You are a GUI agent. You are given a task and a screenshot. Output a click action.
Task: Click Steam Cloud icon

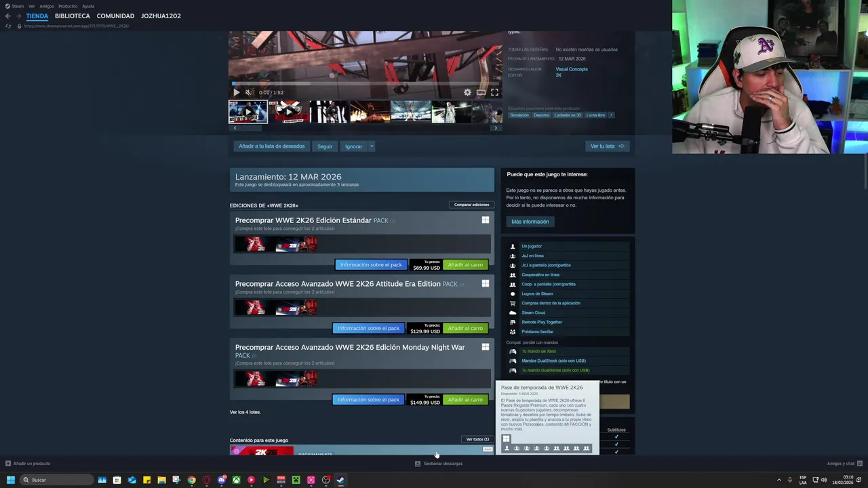[x=513, y=313]
